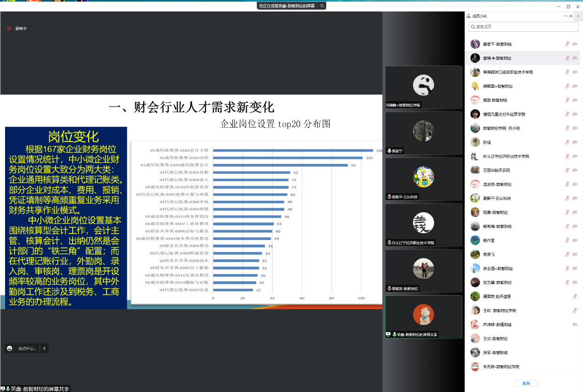Click camera-off icon for 乔沛婷-数值财经

tap(575, 325)
